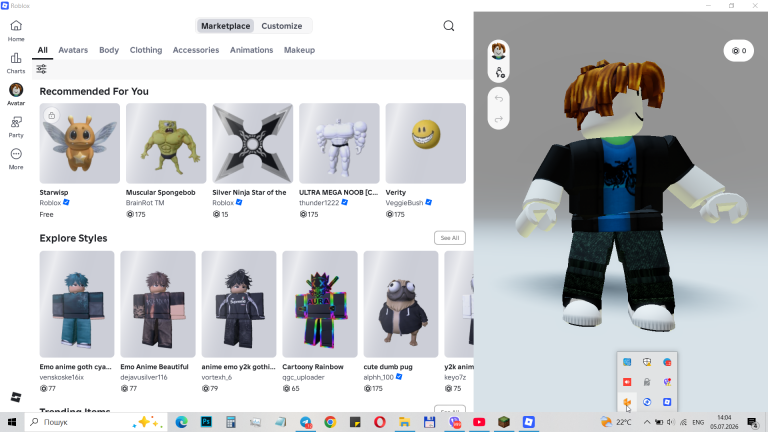The width and height of the screenshot is (768, 432).
Task: Click the Roblox icon in tray popup
Action: click(x=667, y=402)
